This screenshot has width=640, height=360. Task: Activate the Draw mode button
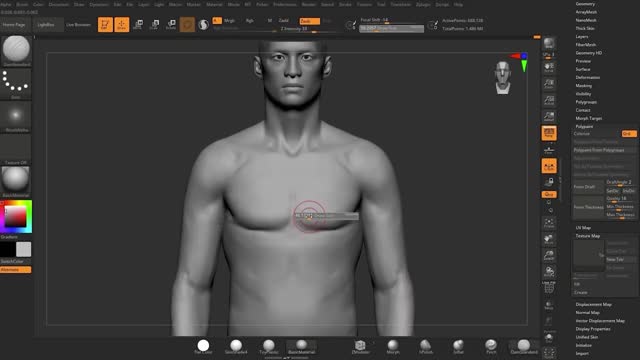coord(122,24)
